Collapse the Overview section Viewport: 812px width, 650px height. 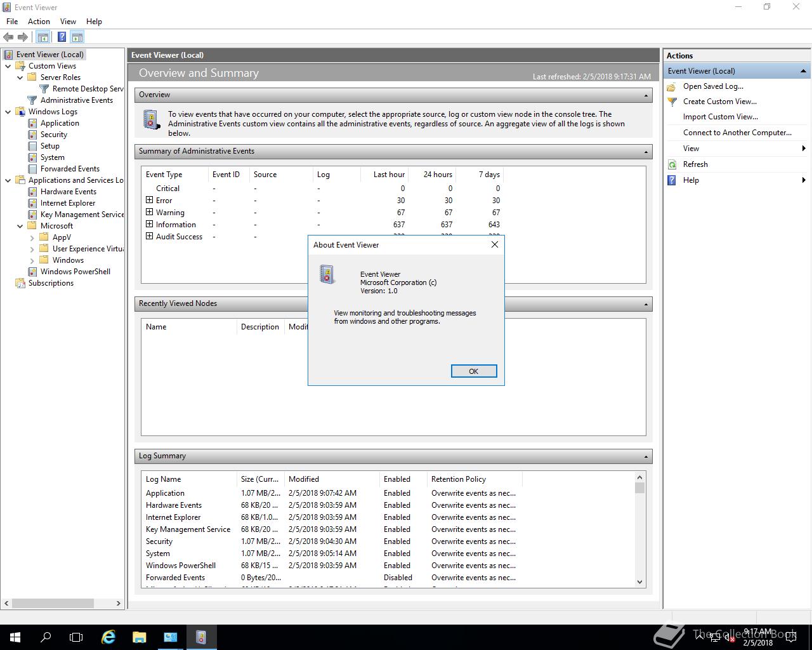(x=646, y=95)
